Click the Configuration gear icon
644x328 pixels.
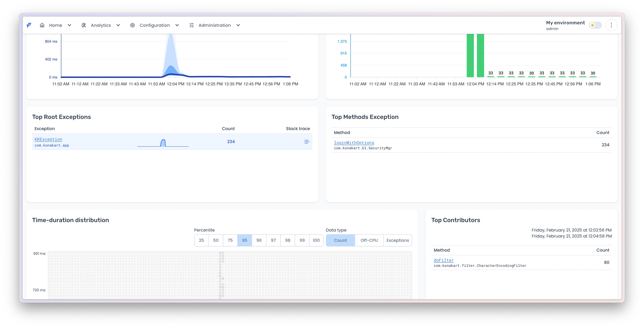[132, 25]
